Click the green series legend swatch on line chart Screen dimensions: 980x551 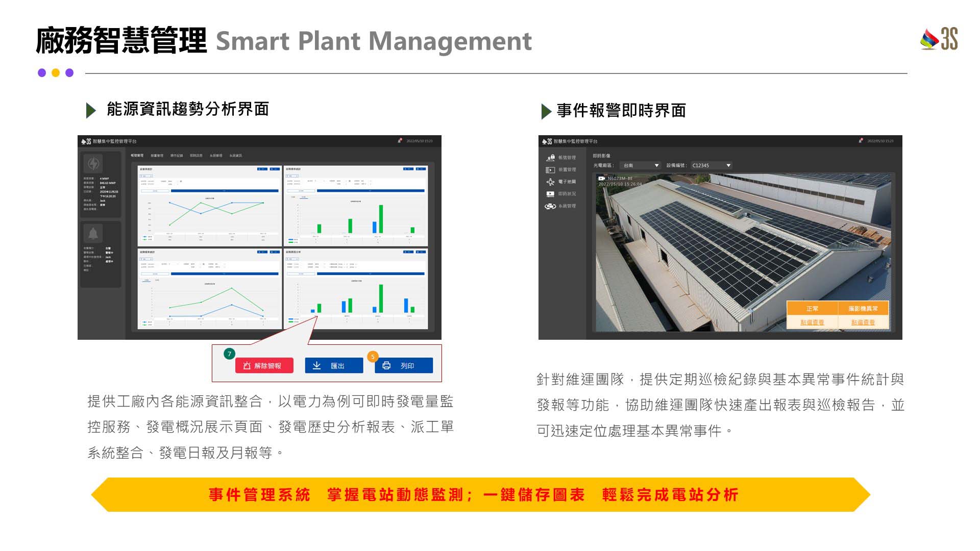click(145, 239)
